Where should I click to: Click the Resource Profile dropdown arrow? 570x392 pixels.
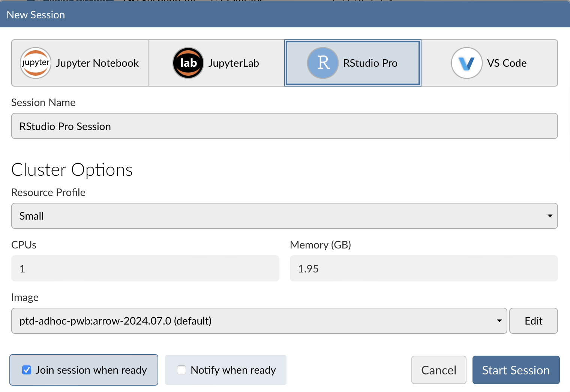pos(550,216)
